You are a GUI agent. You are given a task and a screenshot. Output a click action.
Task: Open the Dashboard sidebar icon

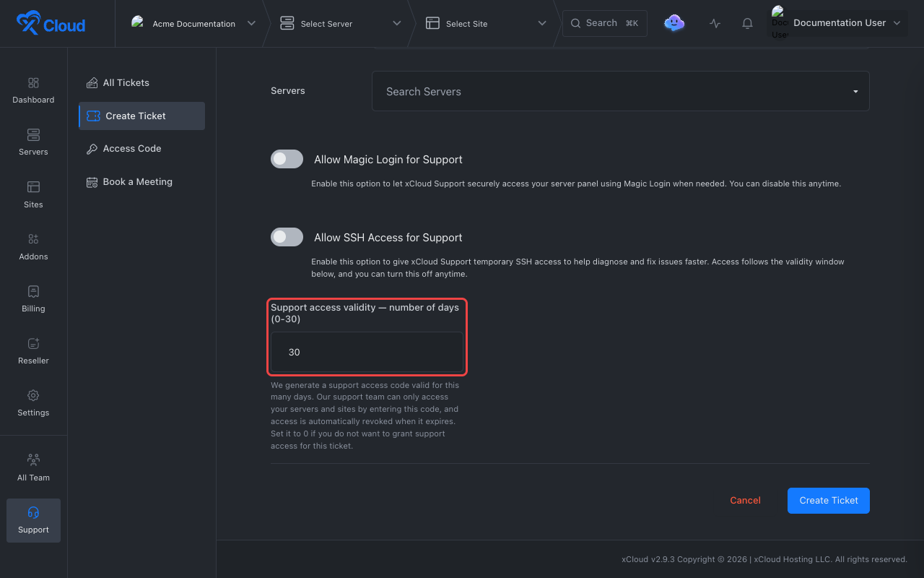(x=33, y=83)
